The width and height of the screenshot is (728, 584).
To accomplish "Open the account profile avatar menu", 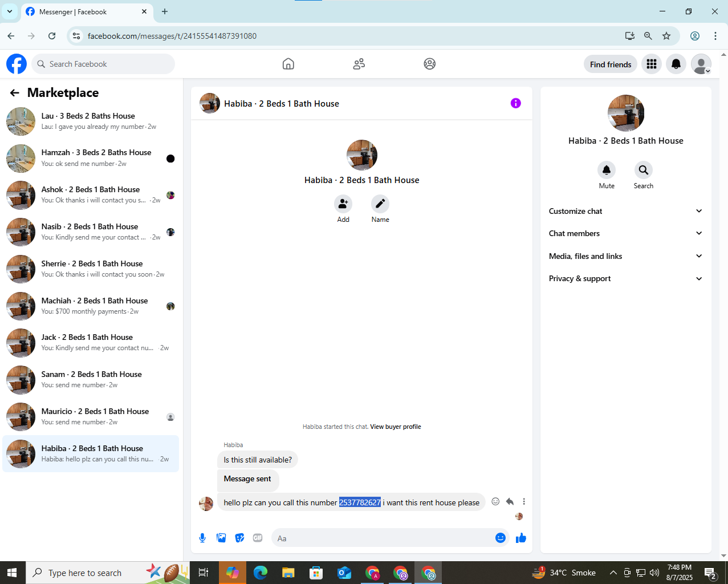I will [701, 64].
